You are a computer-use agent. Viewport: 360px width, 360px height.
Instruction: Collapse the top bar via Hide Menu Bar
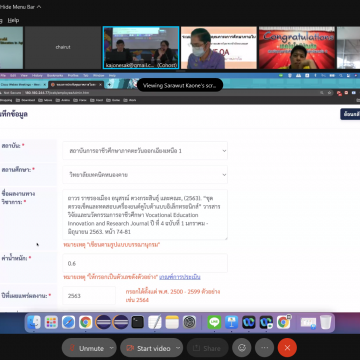tap(21, 7)
